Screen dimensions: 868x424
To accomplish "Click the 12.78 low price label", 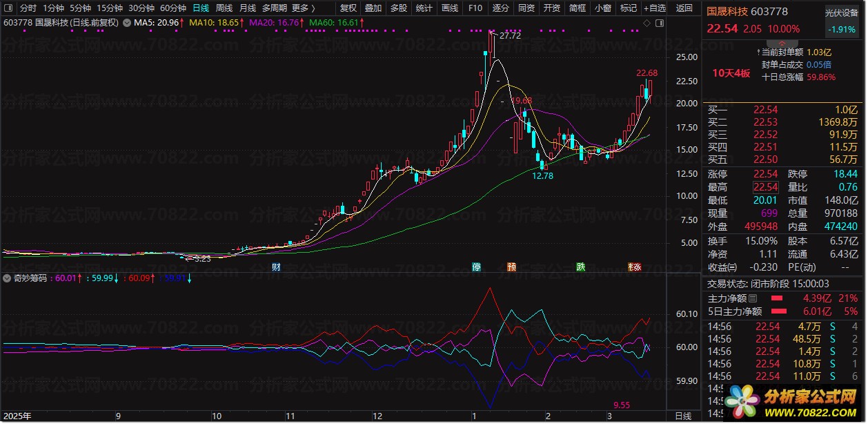I will point(543,176).
